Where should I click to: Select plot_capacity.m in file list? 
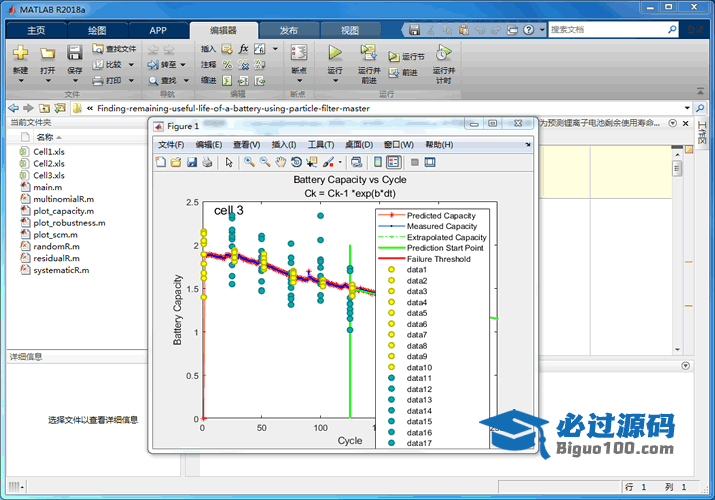pyautogui.click(x=63, y=211)
